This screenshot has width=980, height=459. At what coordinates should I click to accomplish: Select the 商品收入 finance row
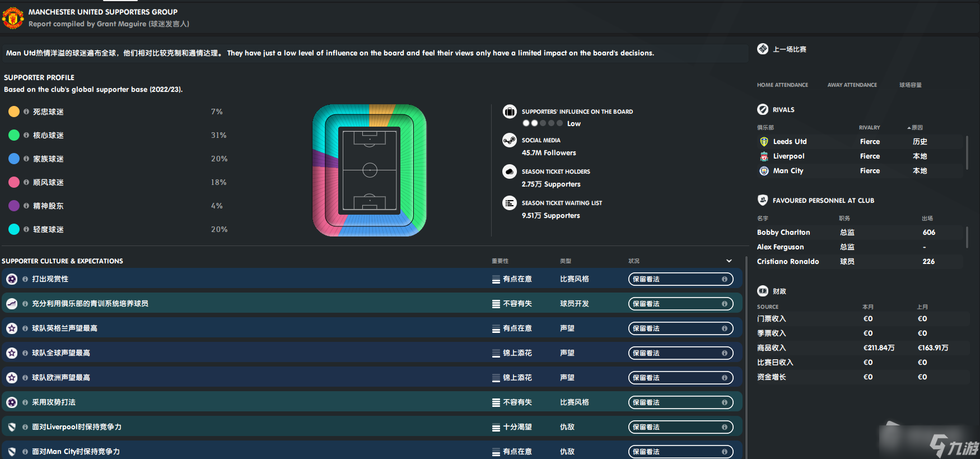click(x=863, y=348)
